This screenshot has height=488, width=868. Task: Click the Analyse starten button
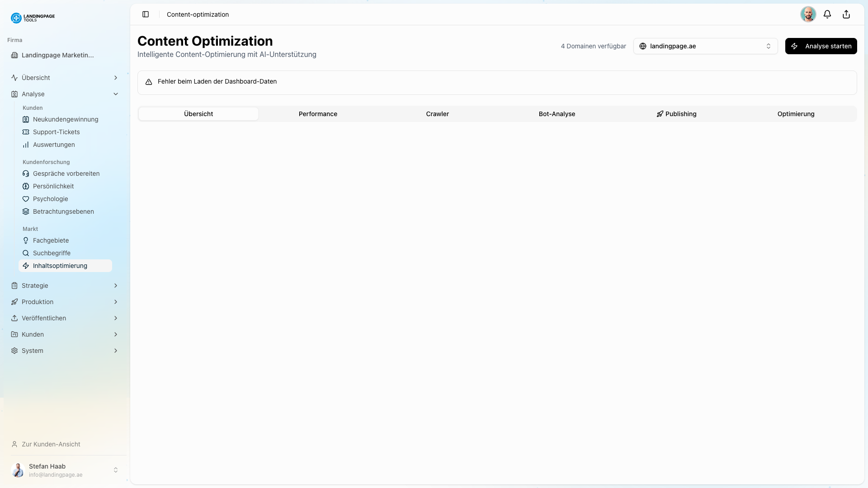tap(821, 46)
